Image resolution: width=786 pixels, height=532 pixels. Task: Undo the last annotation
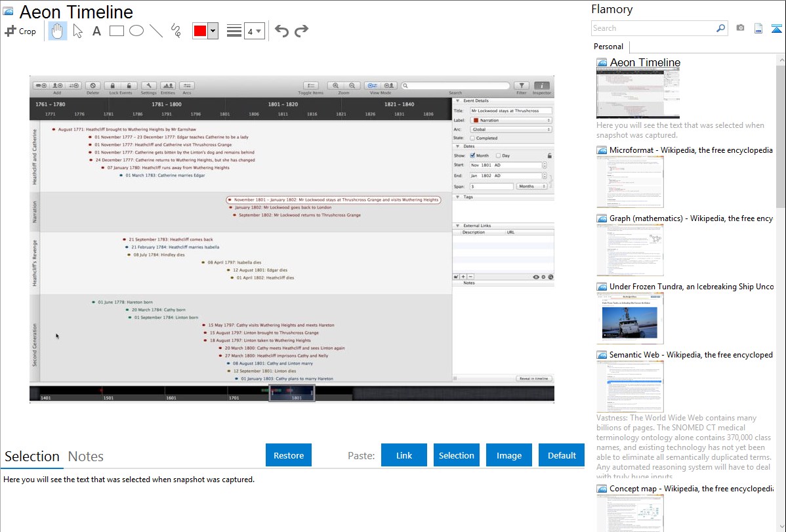[281, 31]
